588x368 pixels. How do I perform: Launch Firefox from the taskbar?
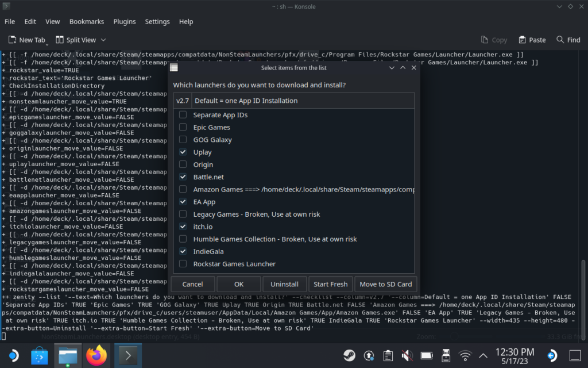96,356
